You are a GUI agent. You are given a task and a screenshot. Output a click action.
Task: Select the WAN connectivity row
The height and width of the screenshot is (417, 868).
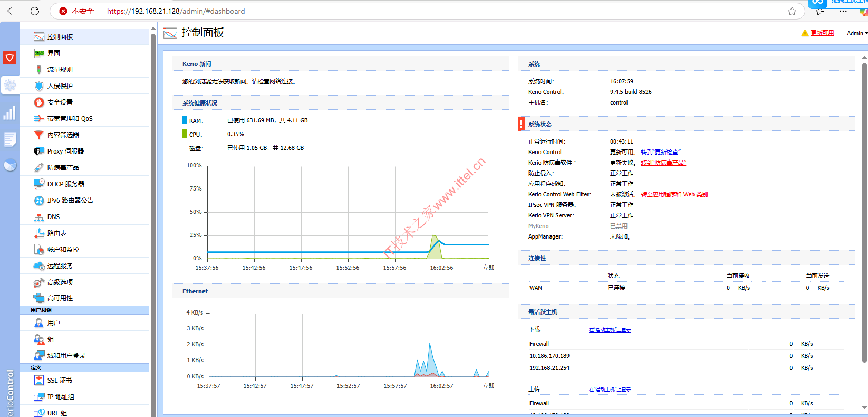pyautogui.click(x=686, y=288)
